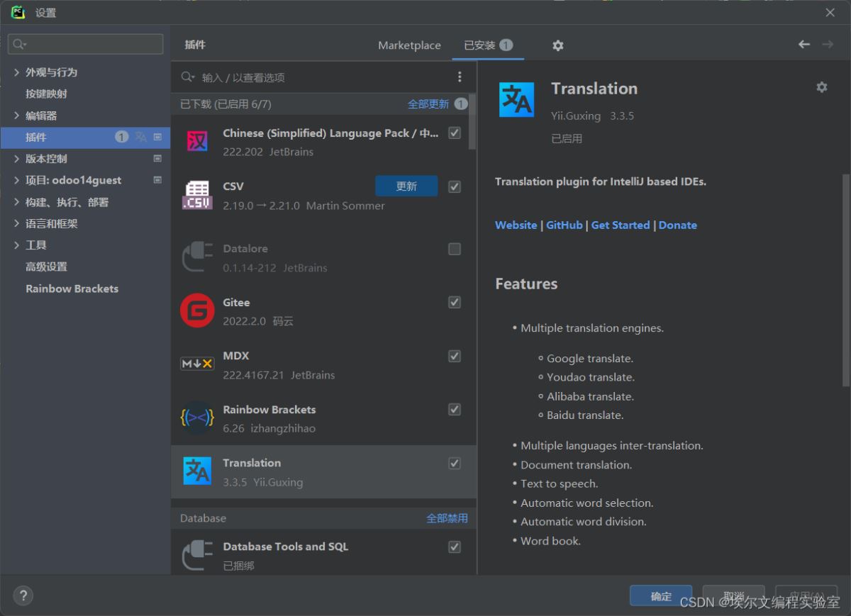Click the plugin search input field

point(319,77)
